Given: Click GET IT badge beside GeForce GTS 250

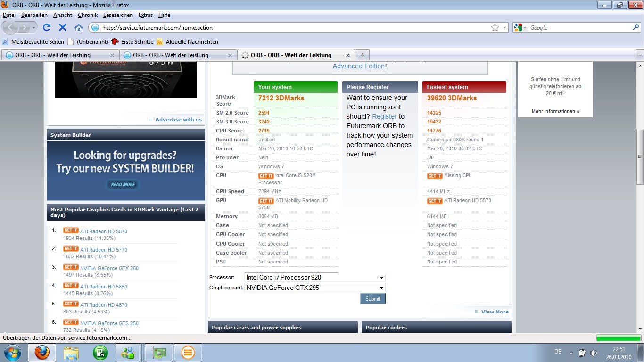Looking at the screenshot, I should pyautogui.click(x=71, y=322).
